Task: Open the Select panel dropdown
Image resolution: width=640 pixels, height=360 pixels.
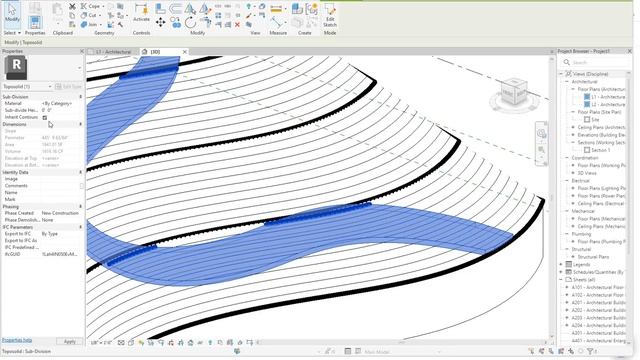Action: coord(12,33)
